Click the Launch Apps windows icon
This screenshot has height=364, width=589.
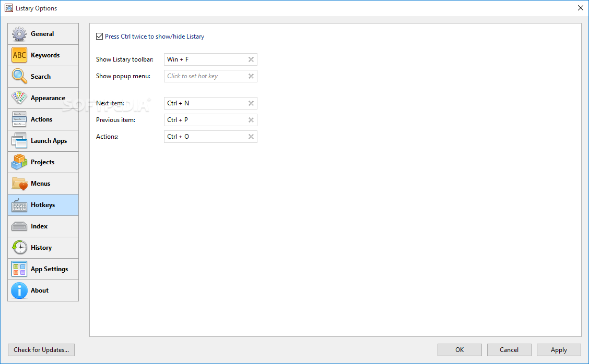[x=19, y=141]
